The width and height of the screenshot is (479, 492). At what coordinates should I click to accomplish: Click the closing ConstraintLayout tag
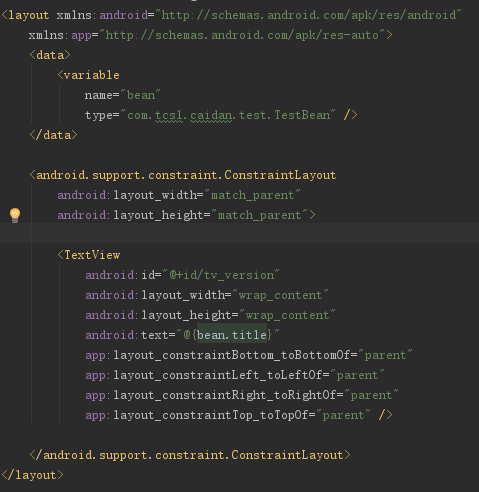pyautogui.click(x=190, y=455)
